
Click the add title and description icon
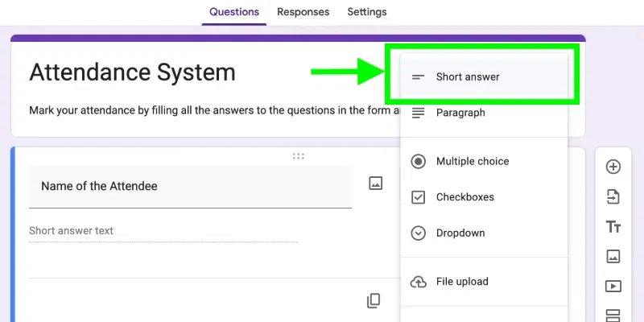pos(613,227)
